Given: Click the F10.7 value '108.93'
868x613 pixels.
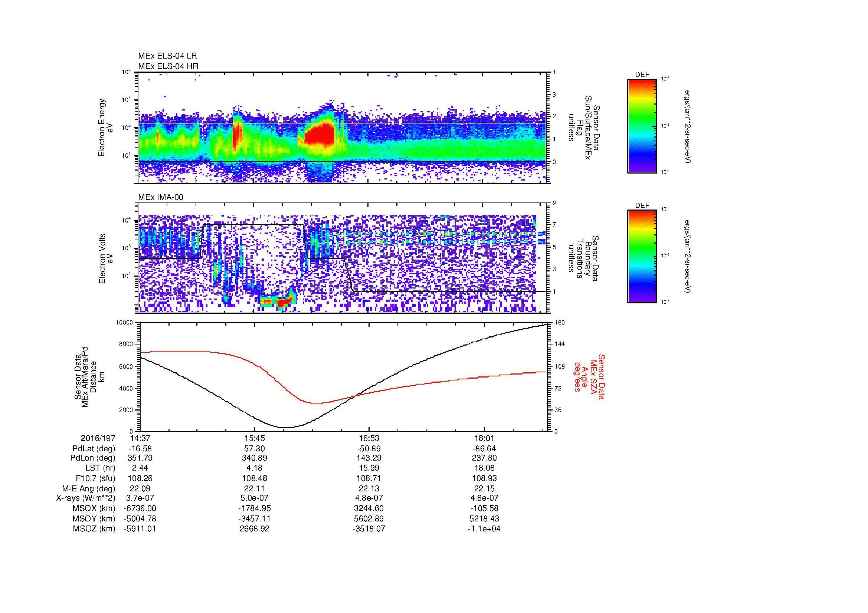Looking at the screenshot, I should pyautogui.click(x=484, y=478).
